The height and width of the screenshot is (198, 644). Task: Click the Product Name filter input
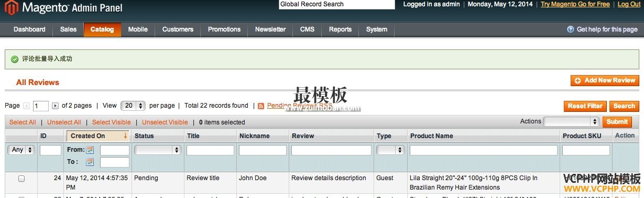pos(483,150)
